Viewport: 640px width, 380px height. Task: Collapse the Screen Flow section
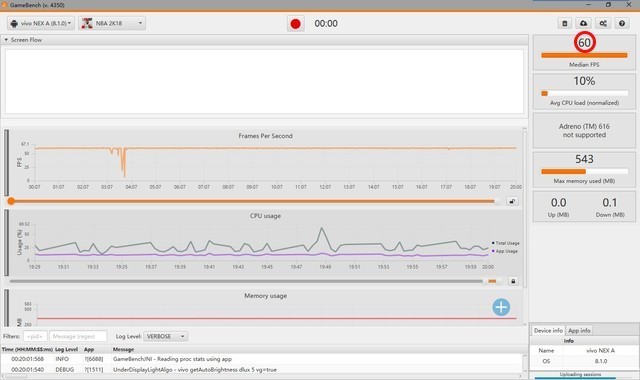coord(6,40)
